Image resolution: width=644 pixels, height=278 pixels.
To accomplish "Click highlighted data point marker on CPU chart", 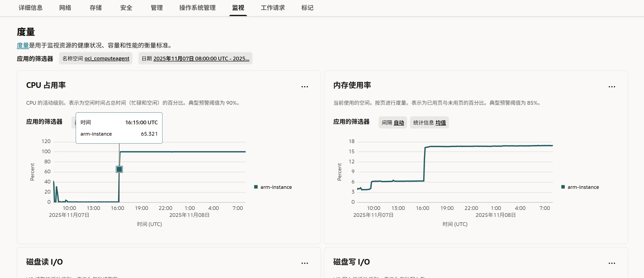I will (119, 169).
